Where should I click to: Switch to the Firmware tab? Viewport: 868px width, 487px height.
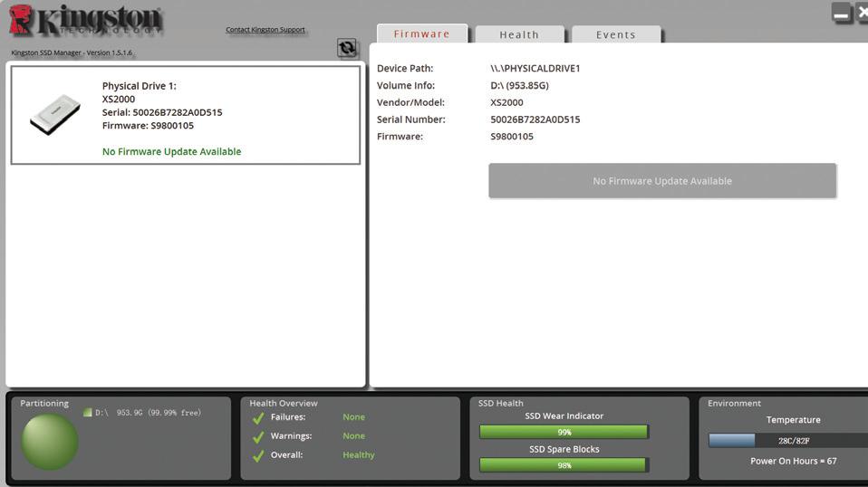coord(422,33)
